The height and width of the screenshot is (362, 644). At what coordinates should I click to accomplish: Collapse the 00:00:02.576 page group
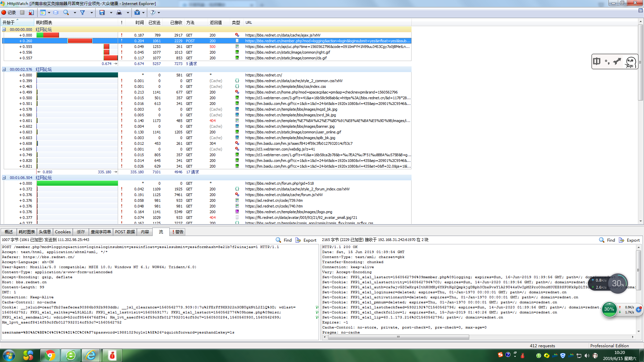[x=4, y=69]
